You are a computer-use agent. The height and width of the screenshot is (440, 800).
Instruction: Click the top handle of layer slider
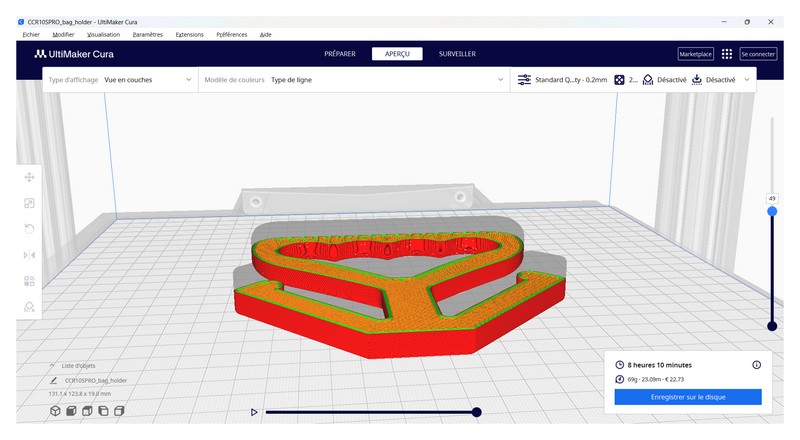(x=772, y=211)
